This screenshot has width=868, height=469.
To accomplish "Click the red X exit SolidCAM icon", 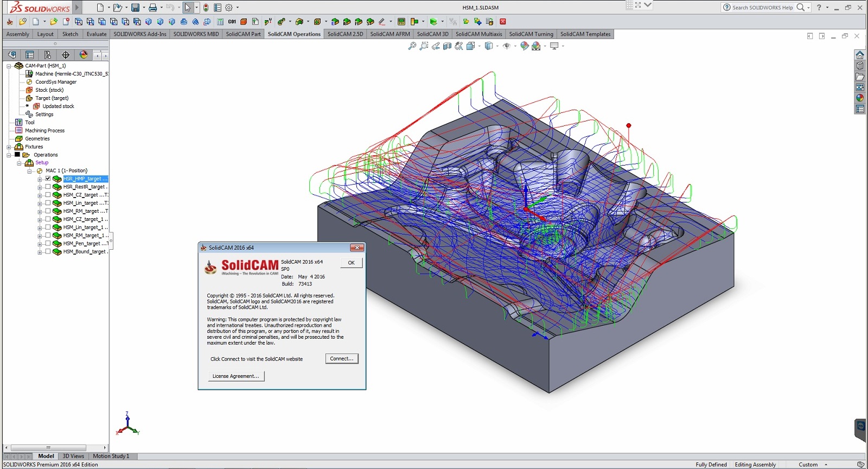I will coord(503,22).
